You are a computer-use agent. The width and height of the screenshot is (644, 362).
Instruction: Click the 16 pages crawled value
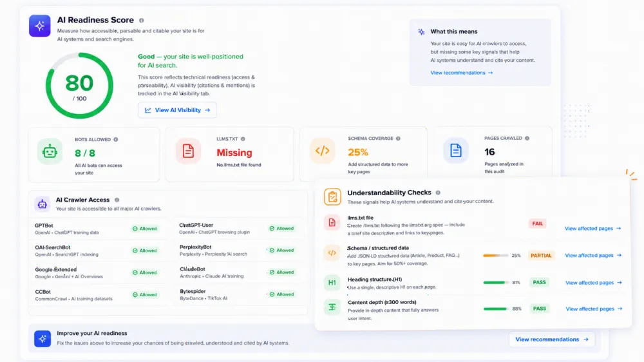pos(489,152)
